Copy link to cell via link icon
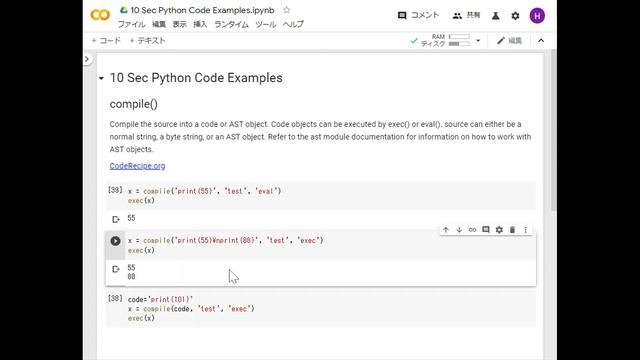This screenshot has width=640, height=360. [x=472, y=230]
